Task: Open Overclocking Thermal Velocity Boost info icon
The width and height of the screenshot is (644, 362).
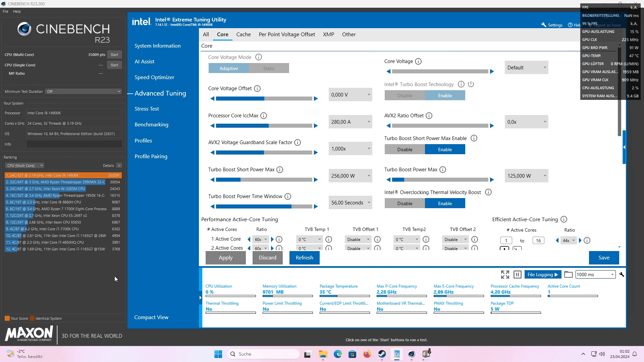Action: pos(488,192)
